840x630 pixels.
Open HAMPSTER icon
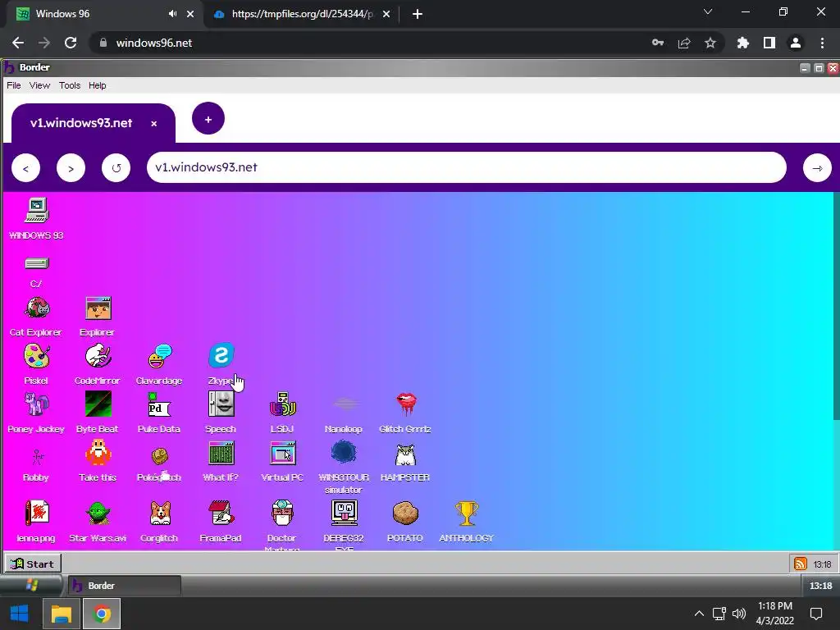(405, 454)
